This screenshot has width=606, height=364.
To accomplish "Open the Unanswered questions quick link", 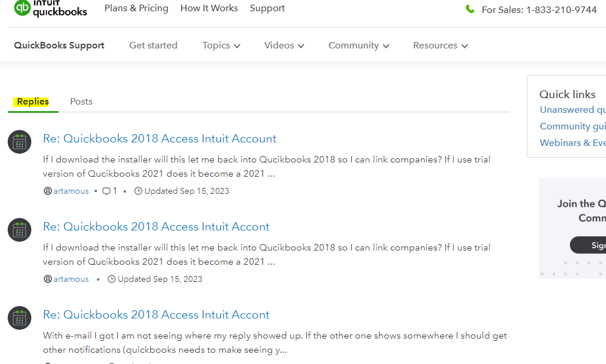I will tap(572, 109).
